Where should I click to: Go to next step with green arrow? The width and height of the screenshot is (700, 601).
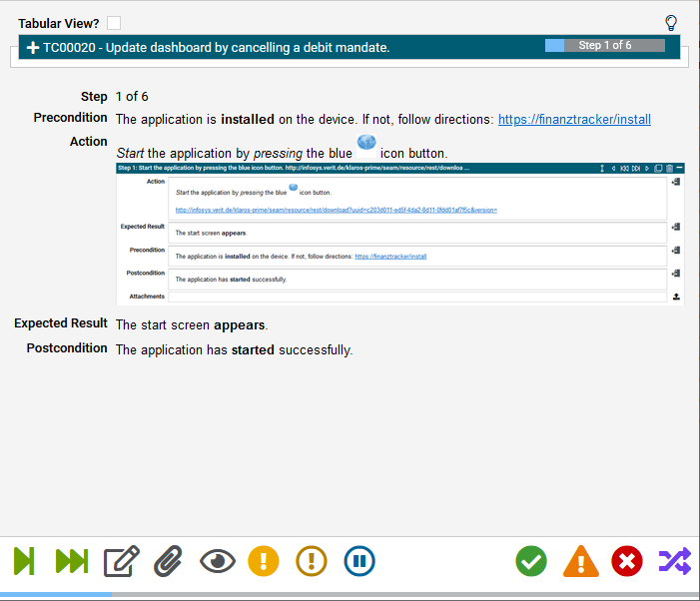[24, 561]
